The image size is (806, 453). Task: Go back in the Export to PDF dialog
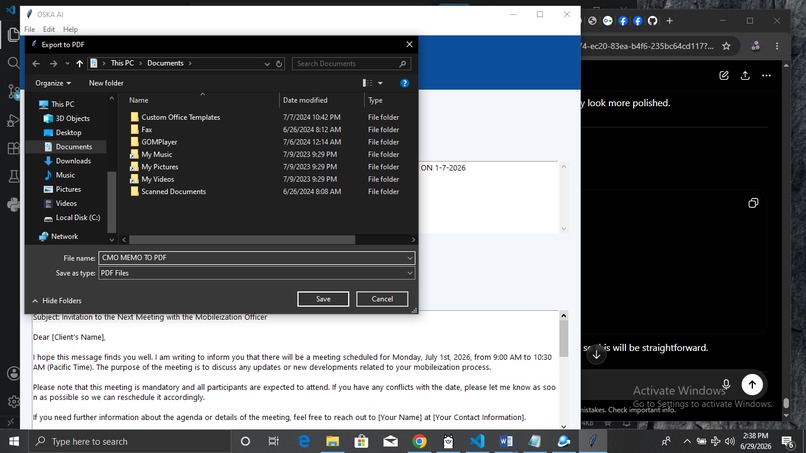pos(36,64)
